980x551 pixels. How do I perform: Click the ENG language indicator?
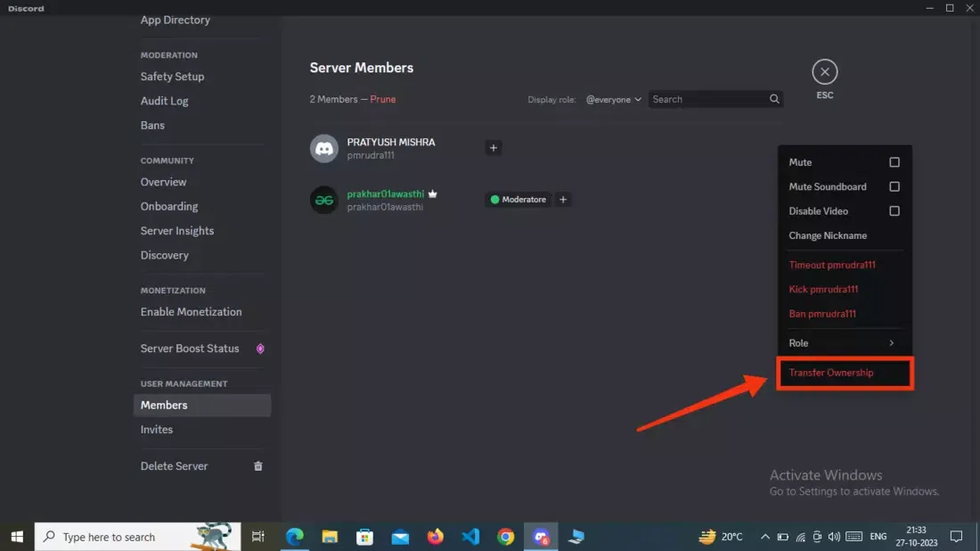coord(878,537)
